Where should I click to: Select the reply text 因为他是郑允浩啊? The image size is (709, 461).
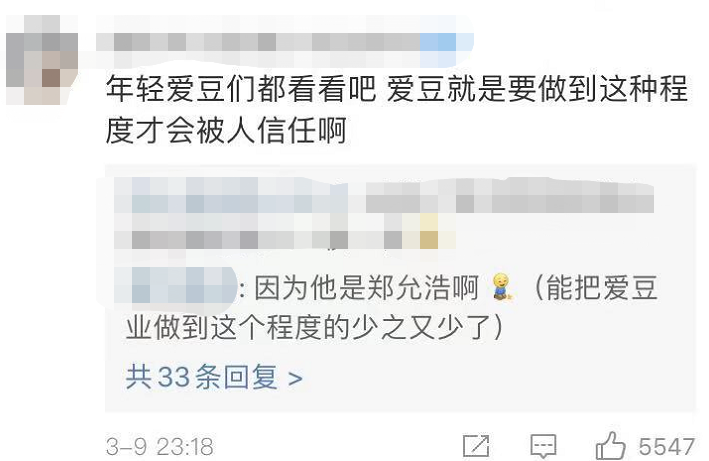(x=366, y=287)
